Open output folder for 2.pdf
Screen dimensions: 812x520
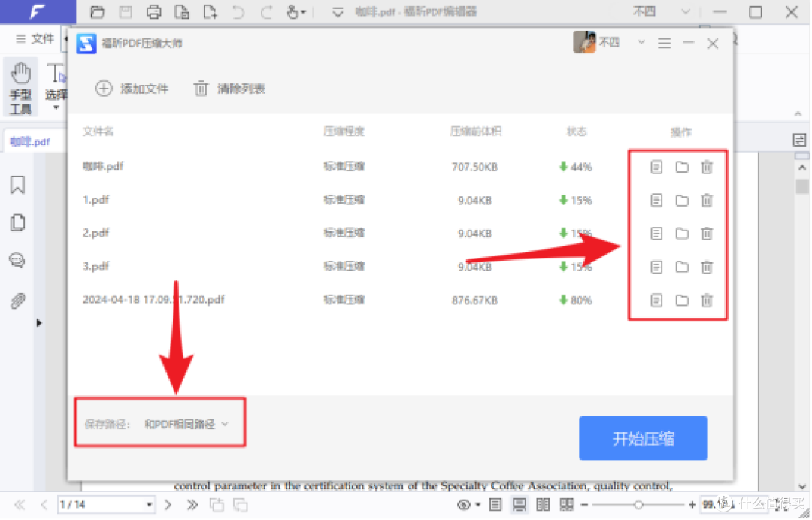click(x=682, y=234)
